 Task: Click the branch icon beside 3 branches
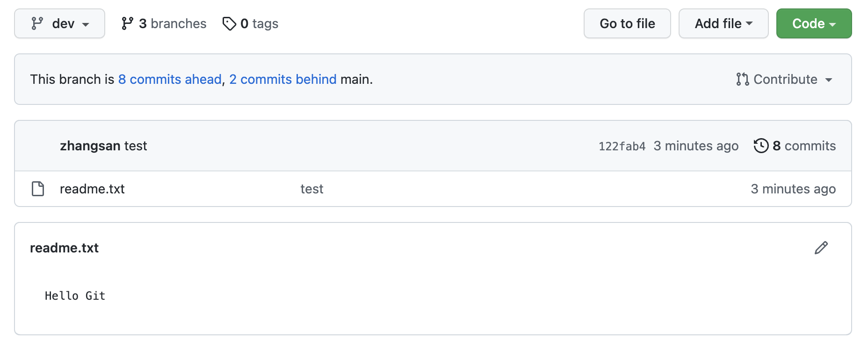point(127,23)
